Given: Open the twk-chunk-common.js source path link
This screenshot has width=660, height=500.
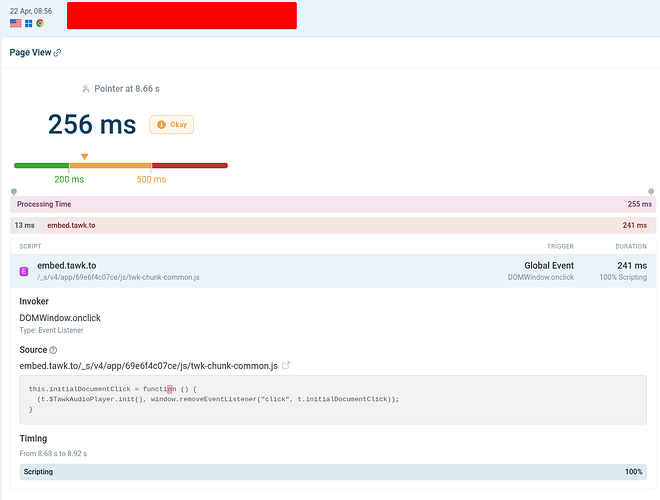Looking at the screenshot, I should click(148, 367).
